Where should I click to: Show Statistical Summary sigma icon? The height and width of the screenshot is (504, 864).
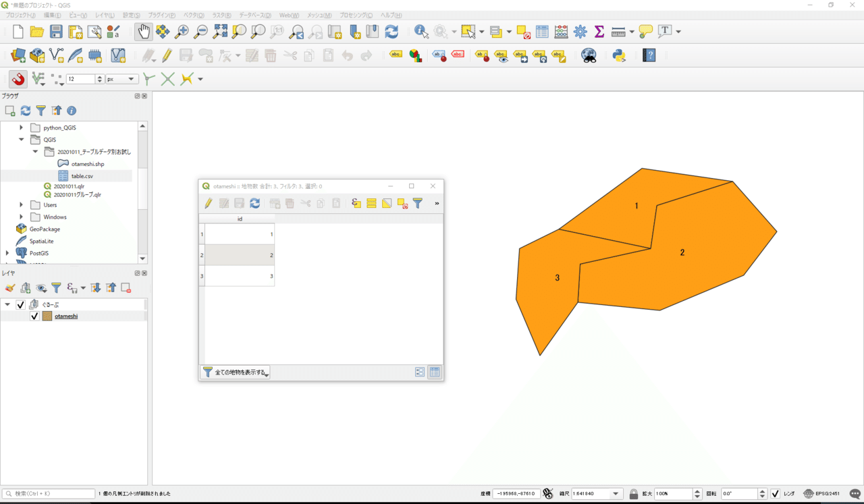pyautogui.click(x=599, y=32)
